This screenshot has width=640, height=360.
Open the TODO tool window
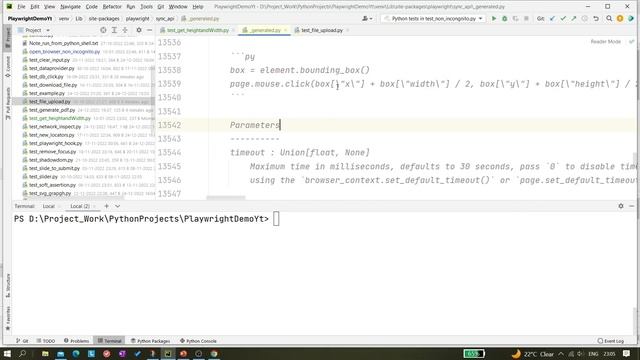(x=46, y=341)
